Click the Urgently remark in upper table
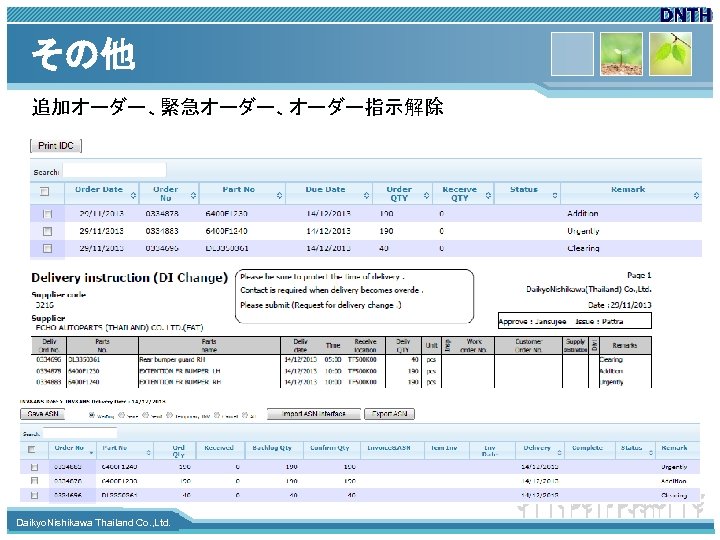Image resolution: width=720 pixels, height=540 pixels. pyautogui.click(x=583, y=231)
